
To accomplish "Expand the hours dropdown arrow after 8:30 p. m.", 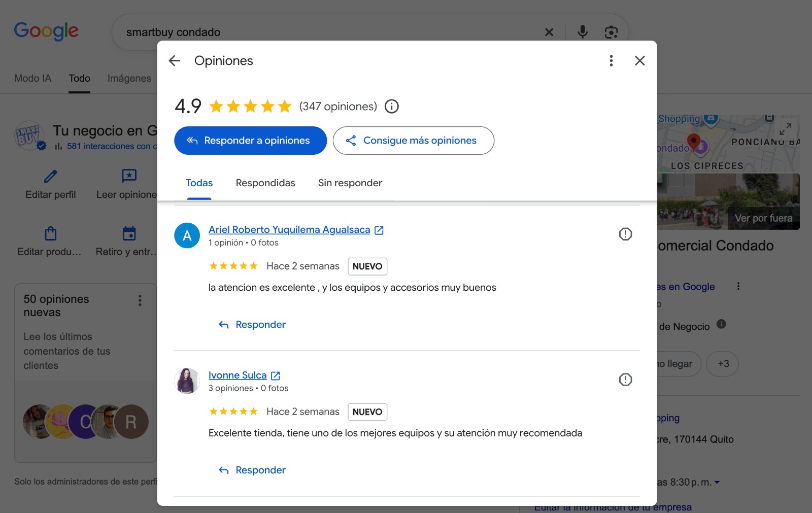I will click(x=717, y=483).
